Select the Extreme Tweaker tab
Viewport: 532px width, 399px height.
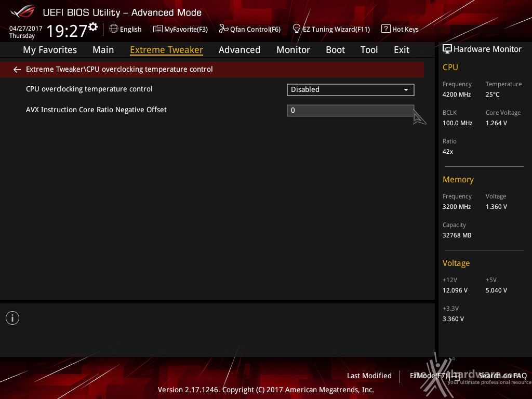(167, 50)
